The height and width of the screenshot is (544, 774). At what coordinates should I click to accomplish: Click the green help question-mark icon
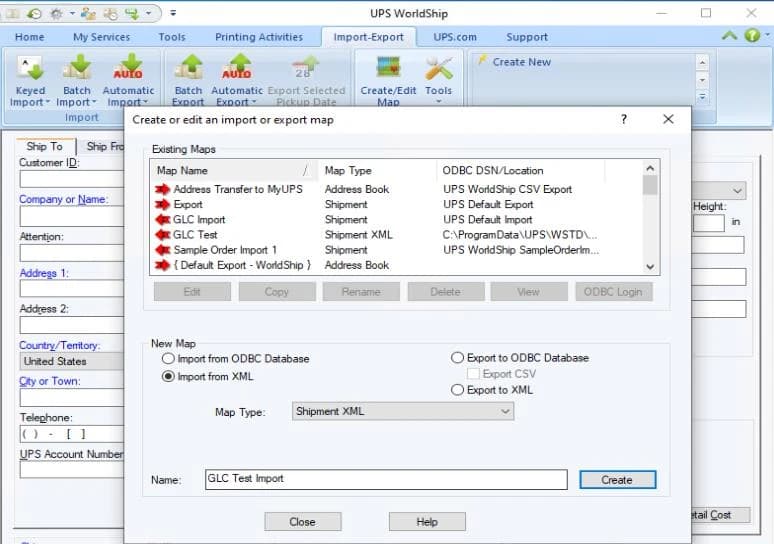pyautogui.click(x=752, y=35)
